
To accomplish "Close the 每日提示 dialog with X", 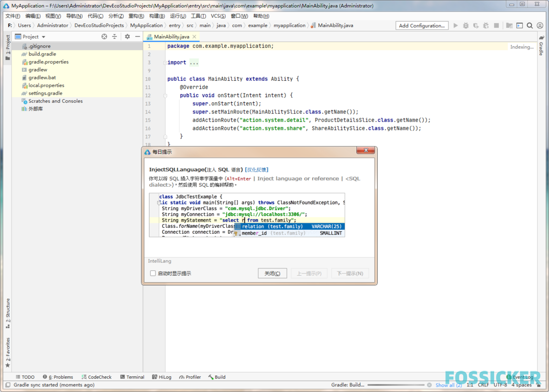I will pos(366,150).
